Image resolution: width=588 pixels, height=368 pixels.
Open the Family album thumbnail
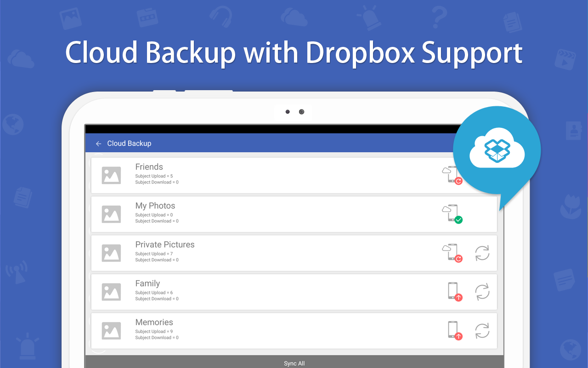(x=111, y=292)
